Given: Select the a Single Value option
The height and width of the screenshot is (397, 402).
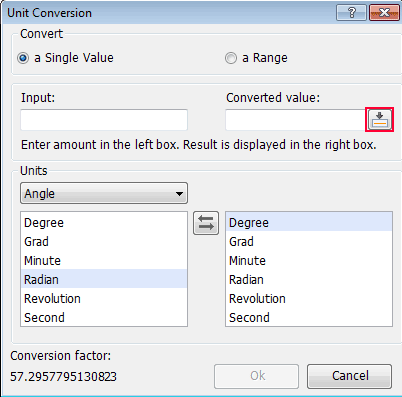Looking at the screenshot, I should (65, 58).
